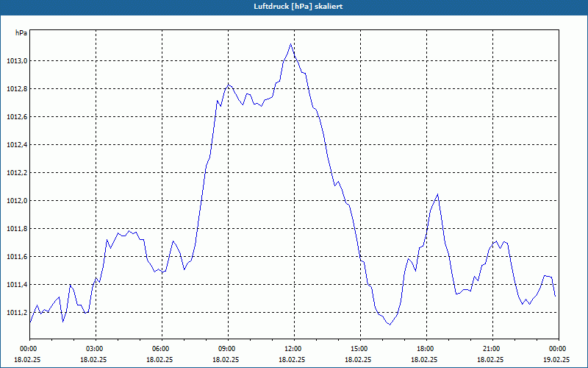Click the 1011,8 pressure axis label
588x368 pixels.
(17, 229)
